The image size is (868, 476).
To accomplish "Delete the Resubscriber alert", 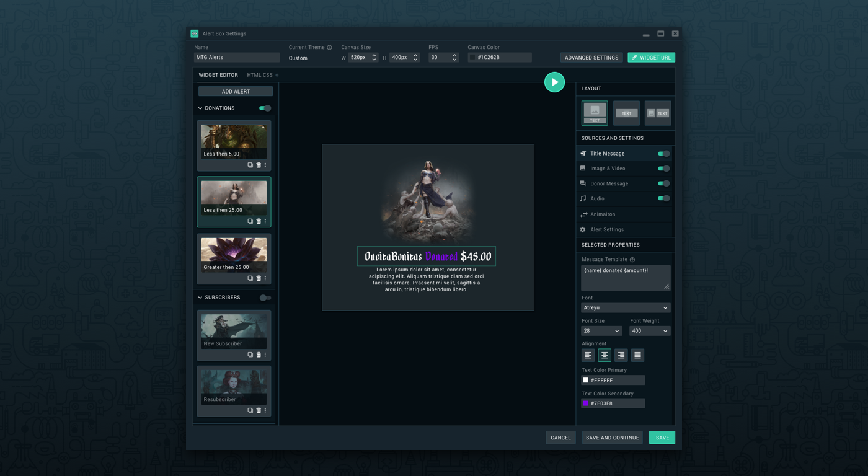I will point(259,410).
